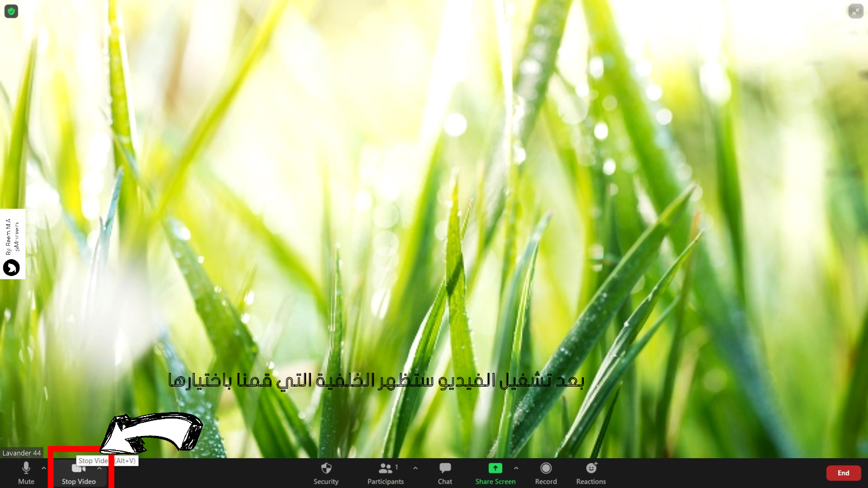Click the Stop Video (Alt+V) tooltip

point(107,461)
